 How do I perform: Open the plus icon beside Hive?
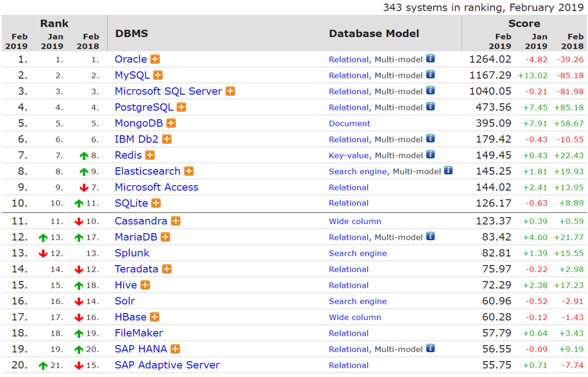[145, 285]
